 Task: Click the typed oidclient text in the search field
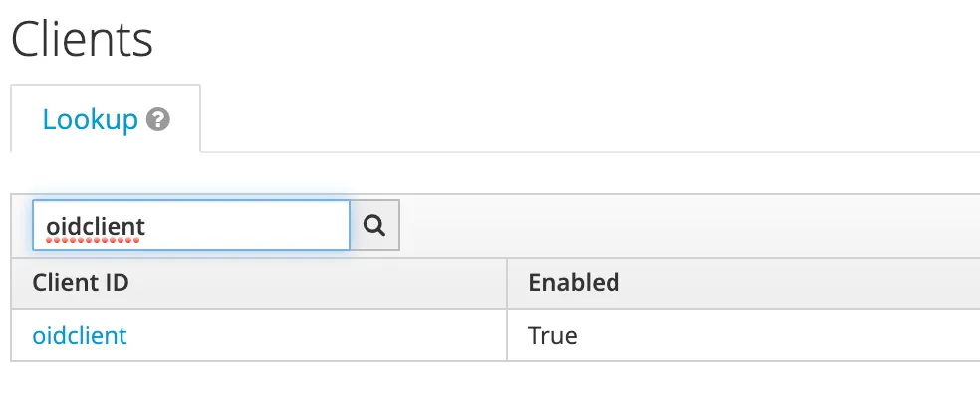pos(96,226)
